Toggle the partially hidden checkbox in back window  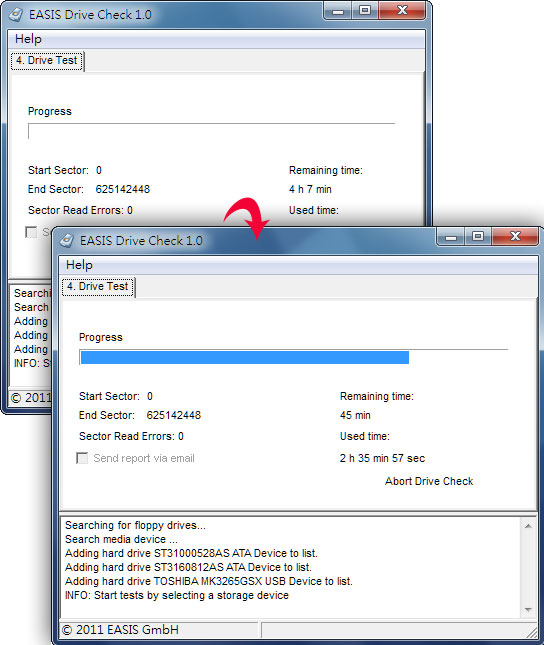tap(31, 232)
